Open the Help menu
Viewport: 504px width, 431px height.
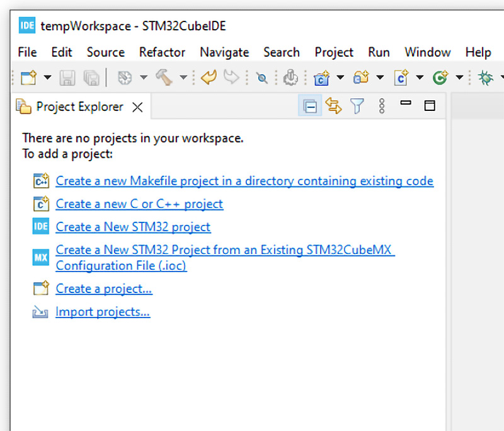[478, 53]
